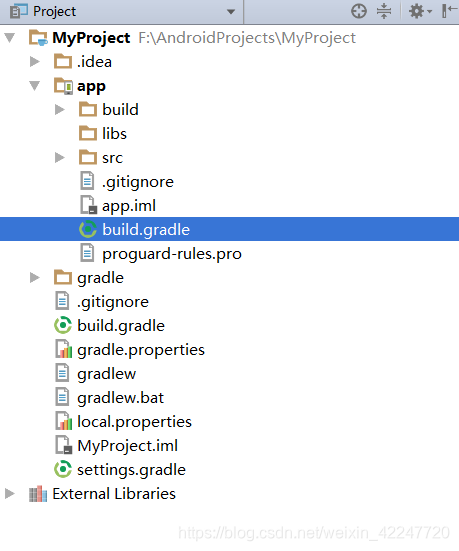This screenshot has width=459, height=551.
Task: Click the gradle.properties file icon
Action: click(64, 350)
